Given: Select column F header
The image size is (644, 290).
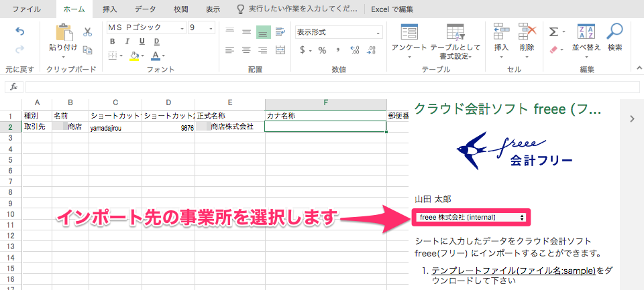Looking at the screenshot, I should (326, 104).
